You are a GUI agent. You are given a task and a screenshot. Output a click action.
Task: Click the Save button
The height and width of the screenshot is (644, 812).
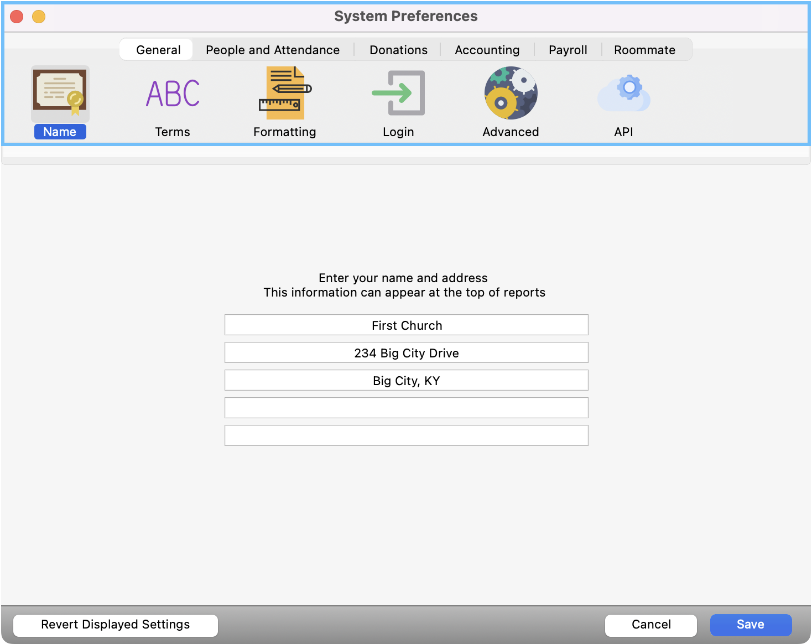coord(751,625)
